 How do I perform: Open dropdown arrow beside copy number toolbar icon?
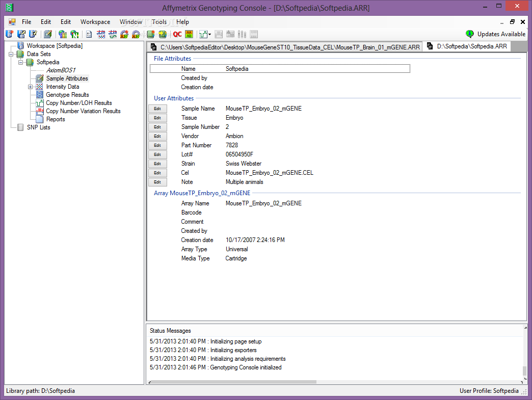pos(209,34)
